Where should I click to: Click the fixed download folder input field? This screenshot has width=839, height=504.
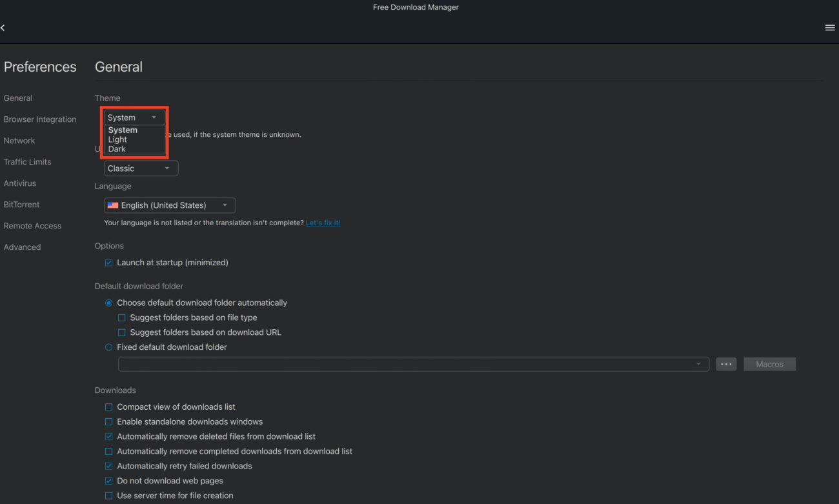click(x=387, y=363)
